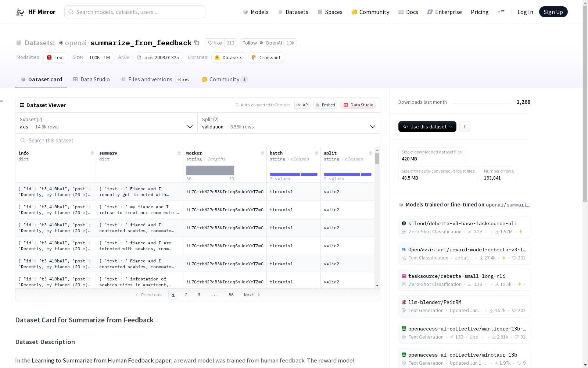Viewport: 588px width, 368px height.
Task: Click the like heart button
Action: pos(215,43)
